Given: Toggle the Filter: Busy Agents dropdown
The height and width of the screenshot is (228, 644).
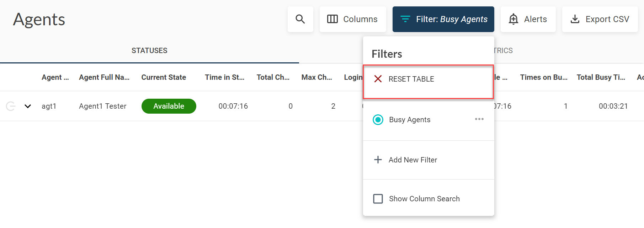Looking at the screenshot, I should [443, 19].
